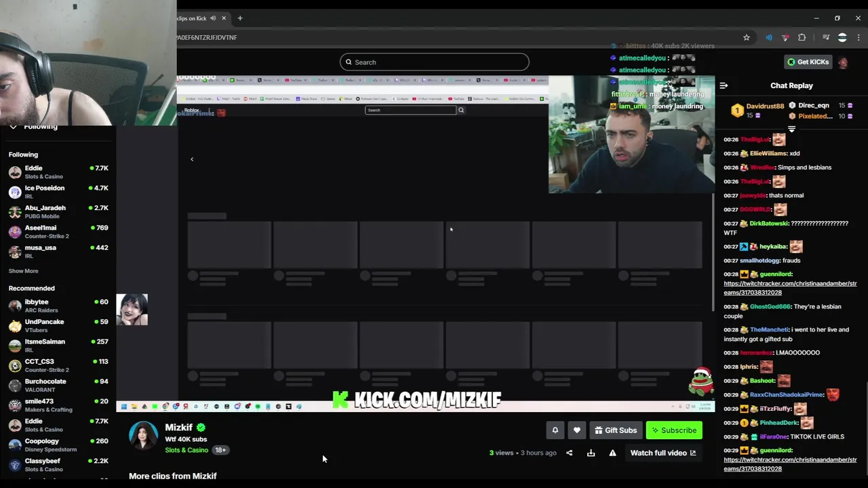The image size is (868, 488).
Task: Open ItsmeSaiman IRL channel
Action: click(x=58, y=346)
